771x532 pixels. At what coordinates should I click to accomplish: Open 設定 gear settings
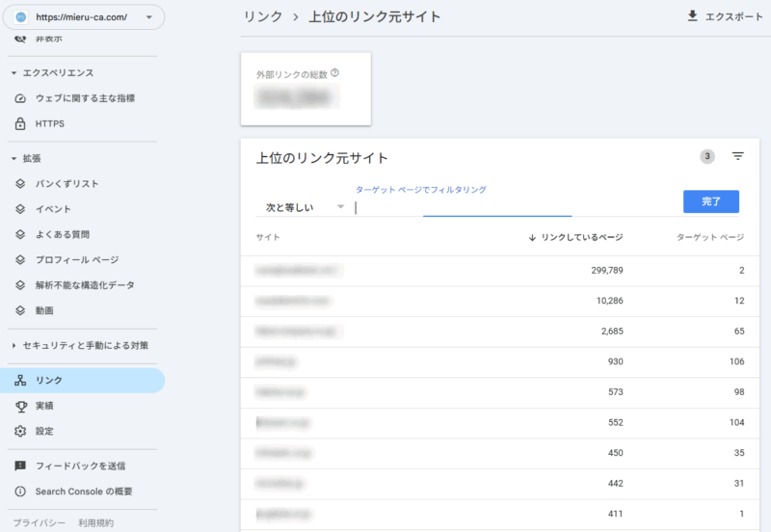coord(44,431)
